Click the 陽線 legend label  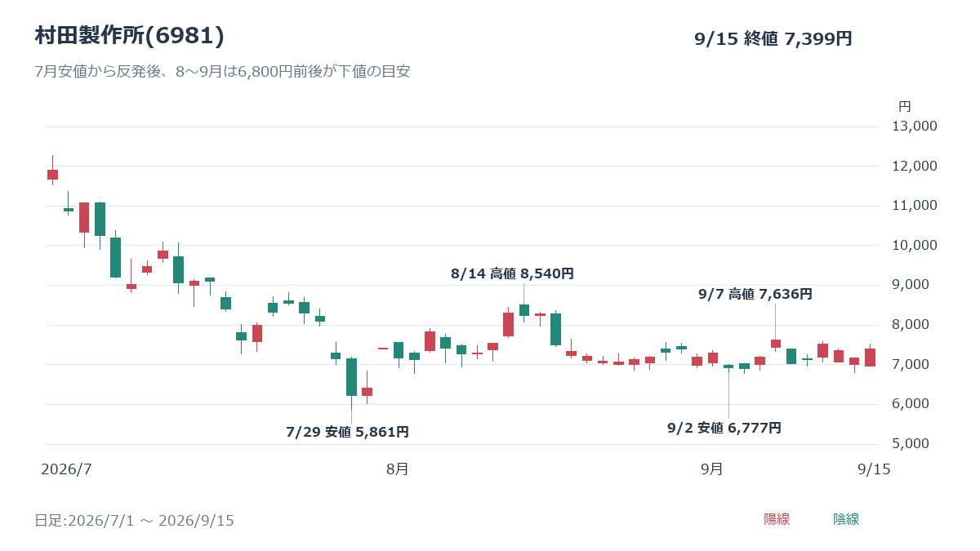tap(777, 519)
